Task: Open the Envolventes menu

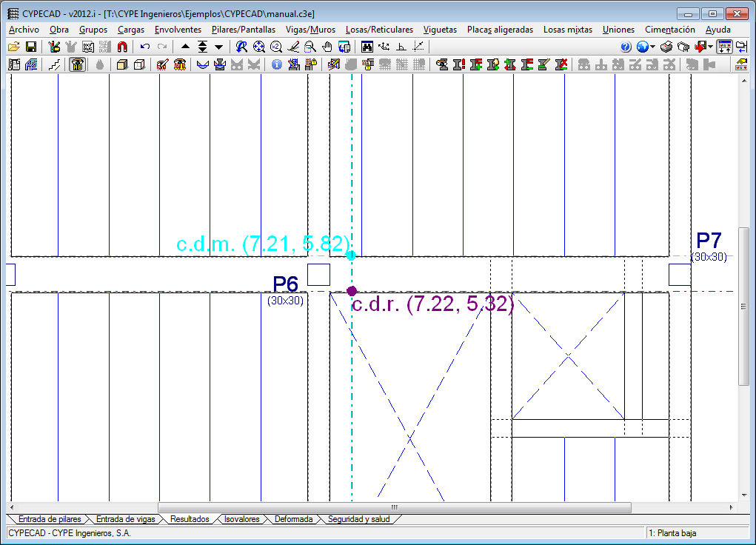Action: tap(178, 30)
